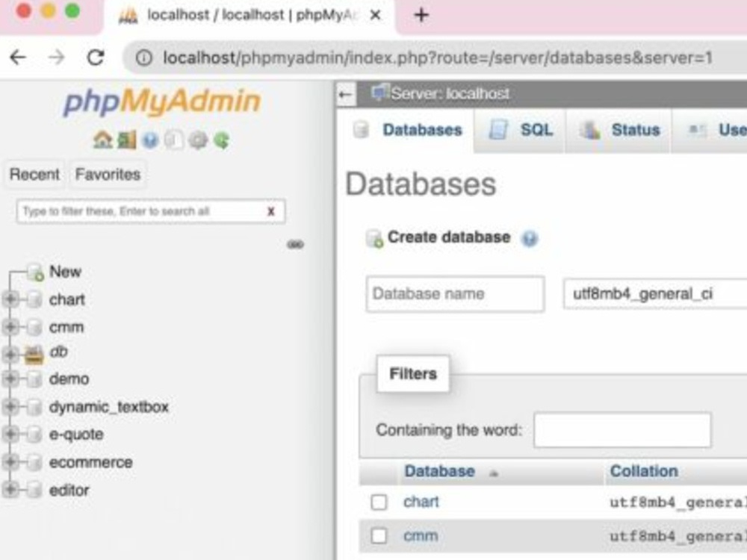Open the Recent tab

(34, 174)
